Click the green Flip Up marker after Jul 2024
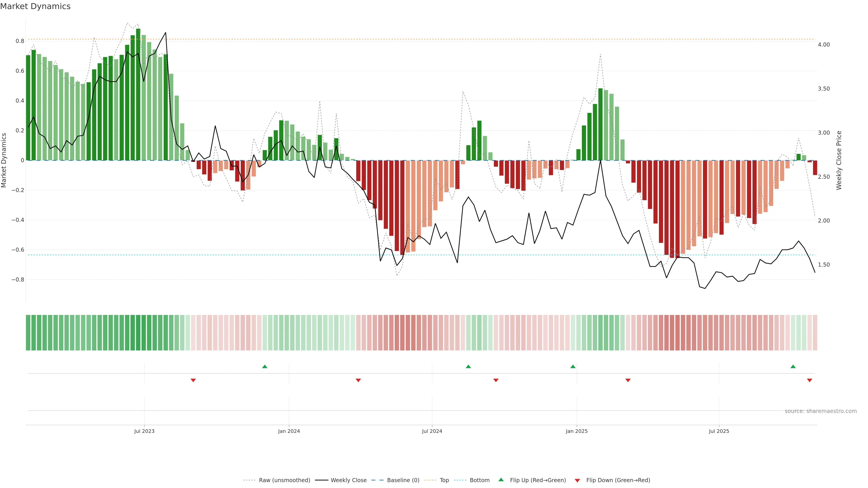 click(468, 366)
